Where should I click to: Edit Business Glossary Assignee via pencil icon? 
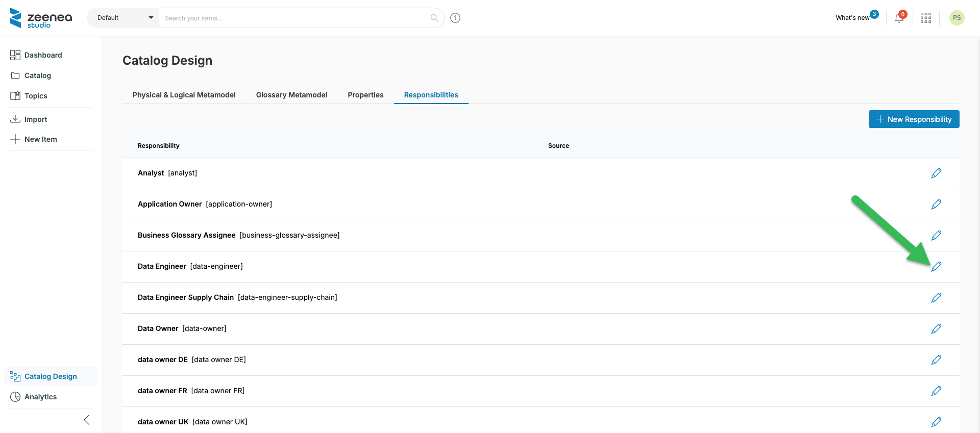[936, 236]
